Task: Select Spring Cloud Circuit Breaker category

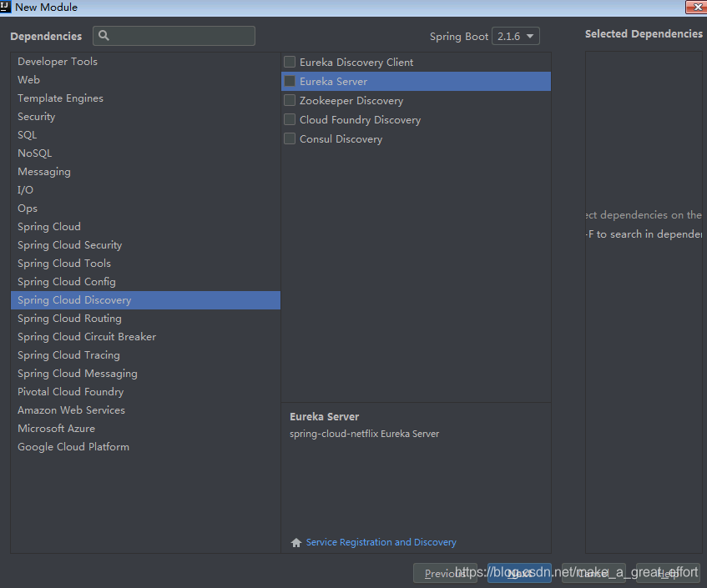Action: 145,337
